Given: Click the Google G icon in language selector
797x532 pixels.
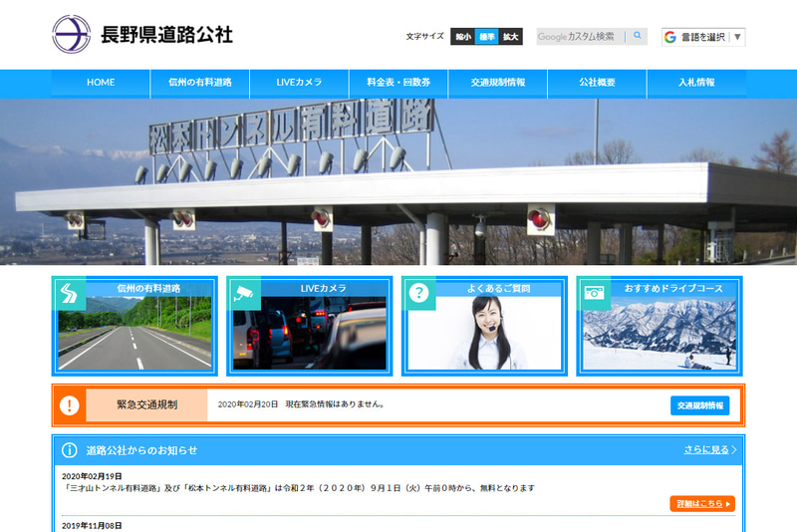Looking at the screenshot, I should point(669,37).
